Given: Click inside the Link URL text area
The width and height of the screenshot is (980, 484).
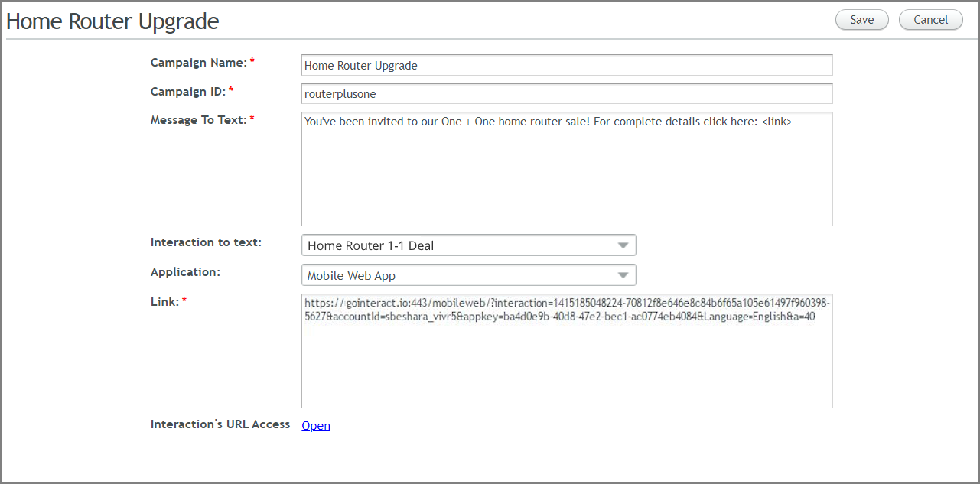Looking at the screenshot, I should pos(567,351).
